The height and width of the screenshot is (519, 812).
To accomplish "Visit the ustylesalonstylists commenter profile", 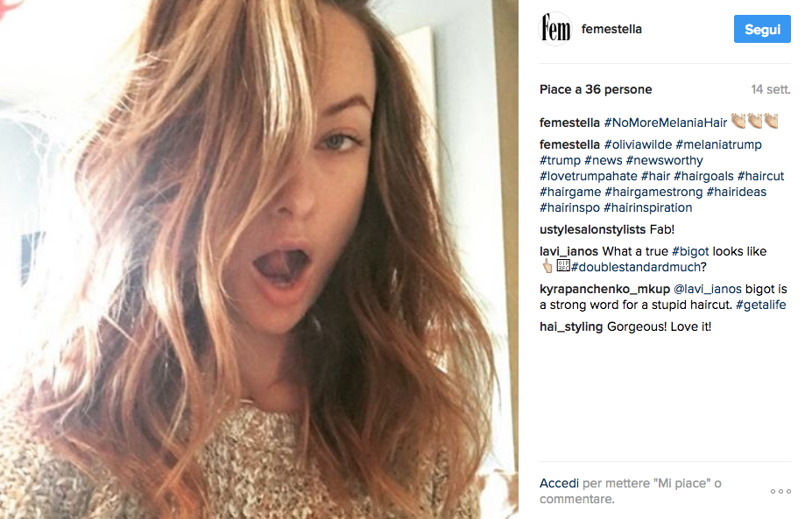I will 592,229.
